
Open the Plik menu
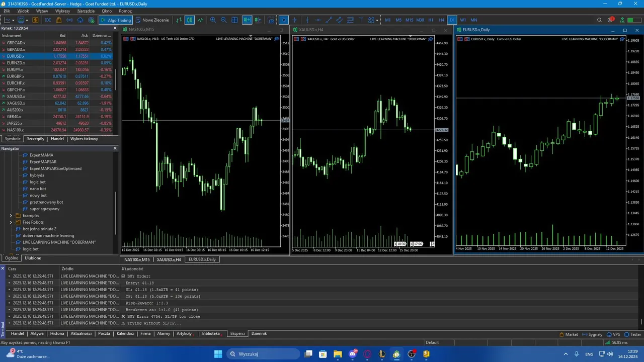(7, 11)
